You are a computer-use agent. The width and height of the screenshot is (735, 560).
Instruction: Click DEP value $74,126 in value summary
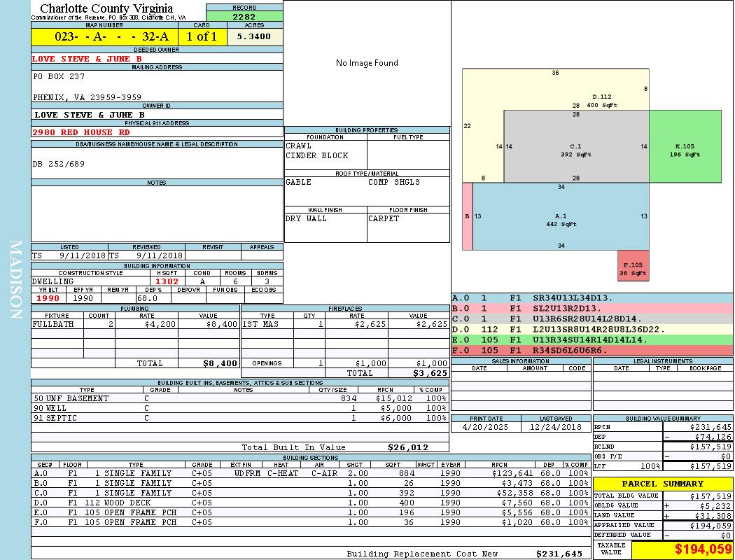[713, 437]
